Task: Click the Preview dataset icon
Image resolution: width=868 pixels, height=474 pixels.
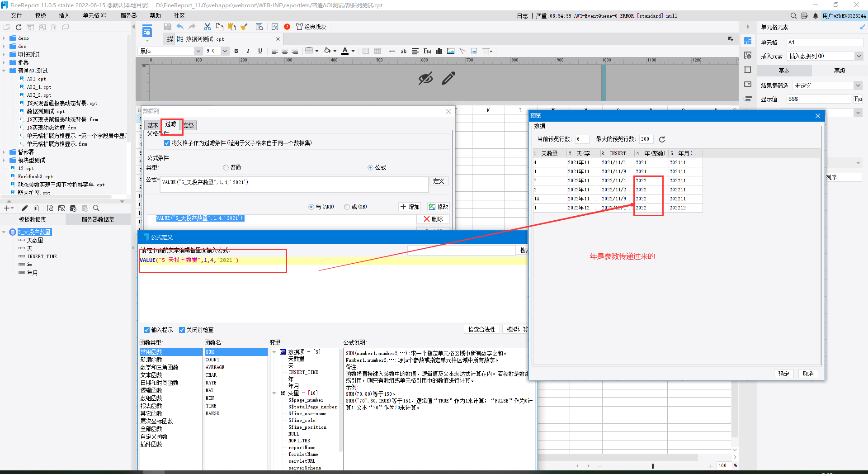Action: [50, 208]
